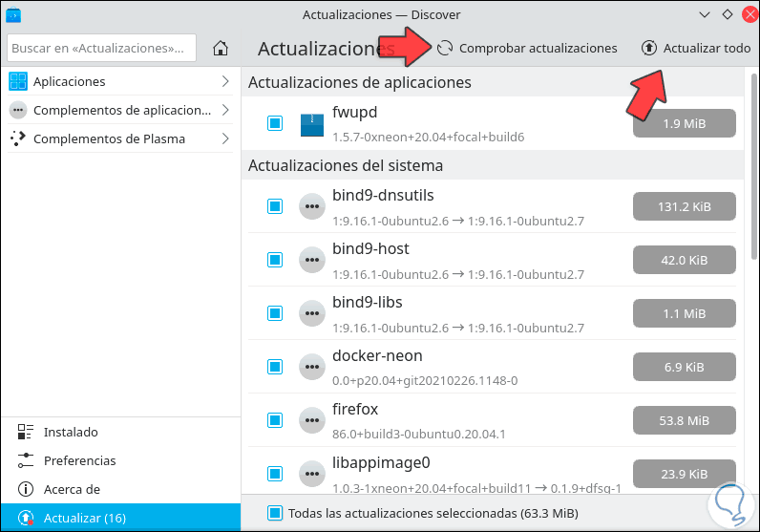Focus the Buscar en «Actualizaciones» search field
Image resolution: width=760 pixels, height=532 pixels.
pyautogui.click(x=101, y=48)
